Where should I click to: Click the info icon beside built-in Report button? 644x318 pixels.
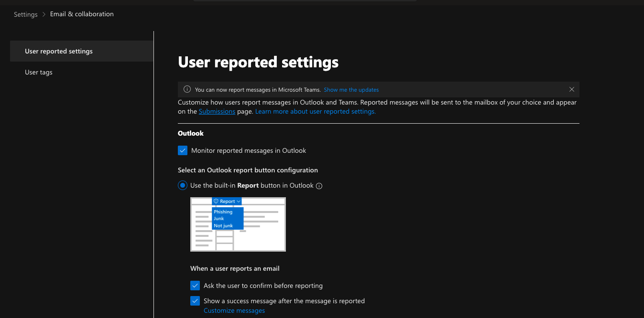(x=319, y=186)
